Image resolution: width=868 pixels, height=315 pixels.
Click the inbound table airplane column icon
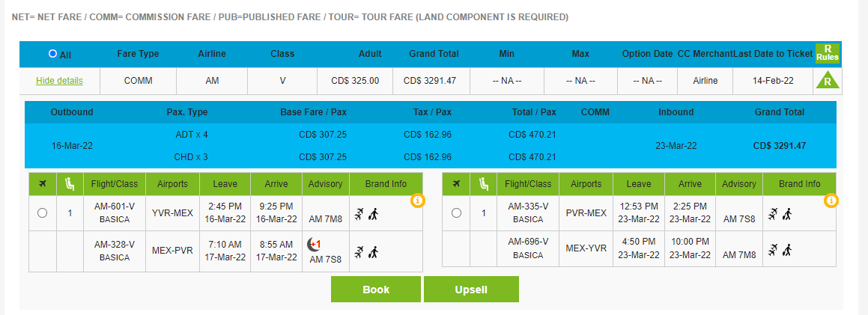click(456, 184)
